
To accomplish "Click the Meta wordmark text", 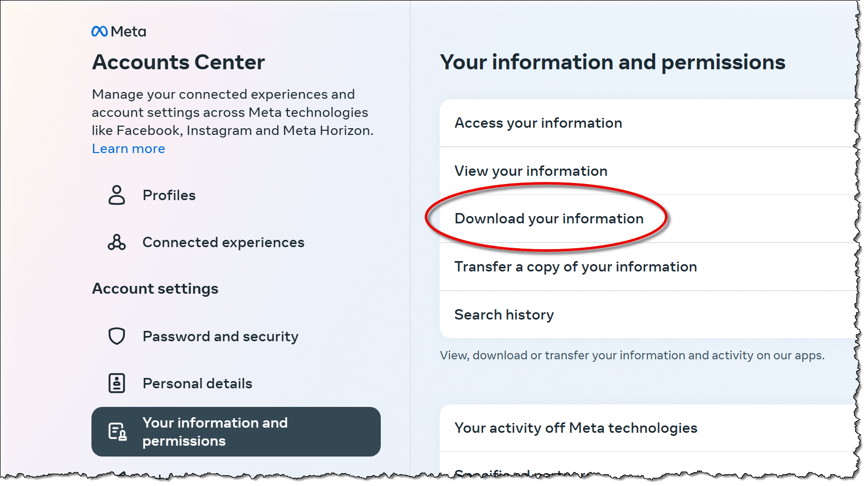I will click(x=129, y=32).
